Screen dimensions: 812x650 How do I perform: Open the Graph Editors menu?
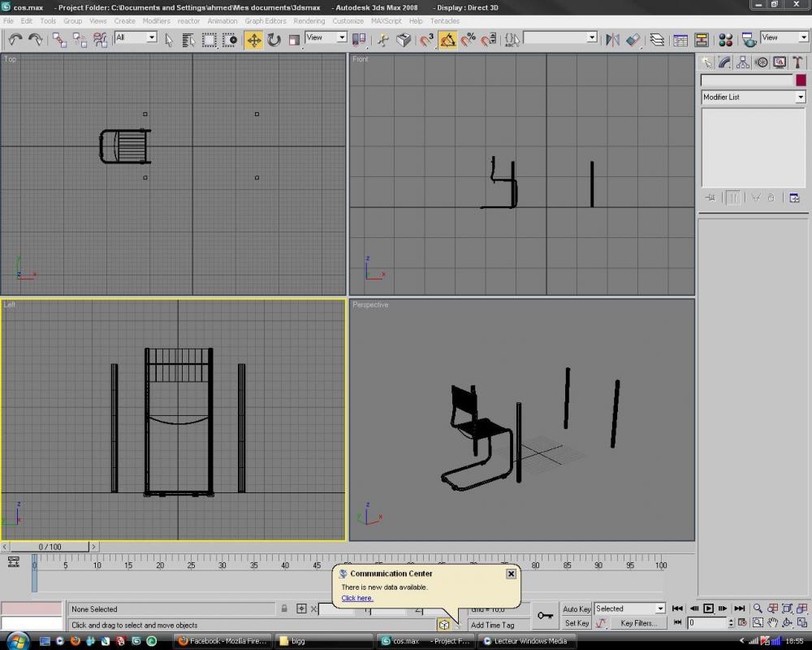(266, 21)
